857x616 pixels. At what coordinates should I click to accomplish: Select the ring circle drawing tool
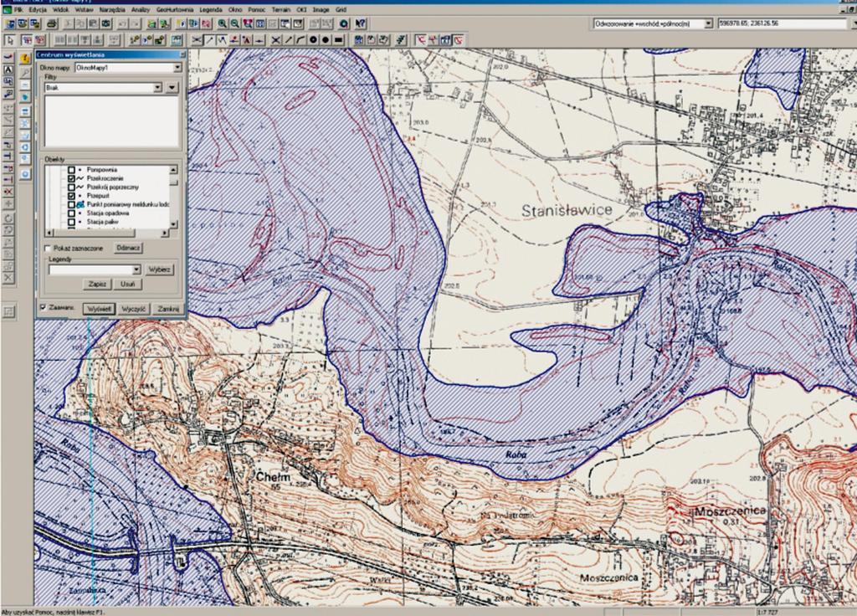(x=313, y=40)
